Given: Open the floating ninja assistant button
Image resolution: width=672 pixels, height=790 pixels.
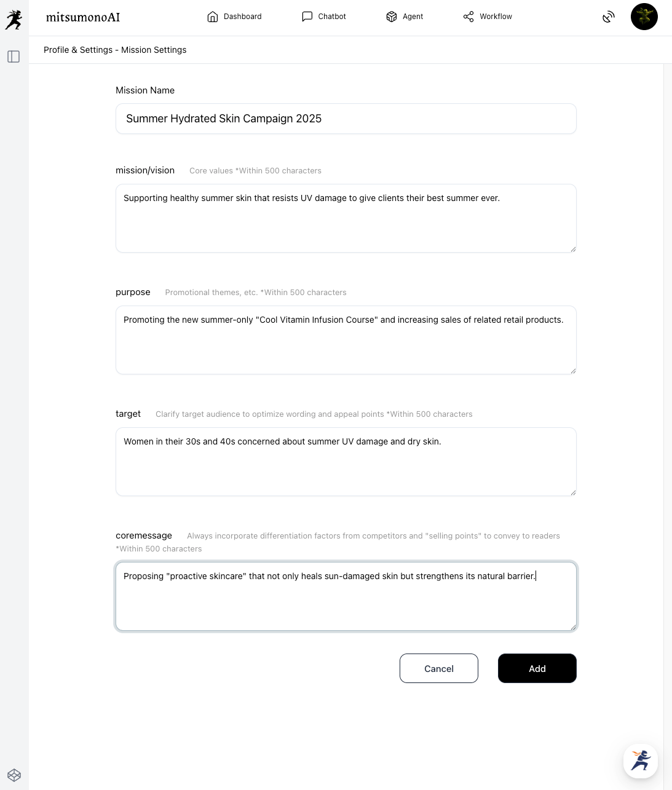Looking at the screenshot, I should tap(641, 760).
